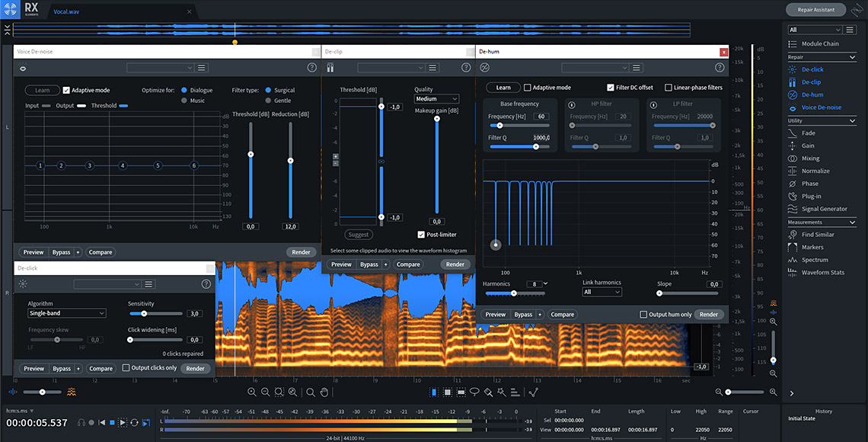Click the play button in transport
This screenshot has width=868, height=442.
(x=123, y=423)
